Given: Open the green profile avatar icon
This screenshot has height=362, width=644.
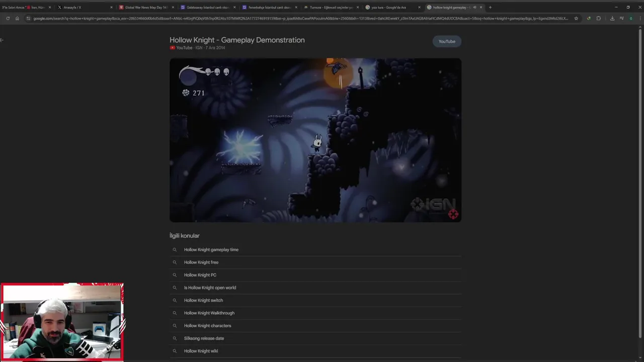Looking at the screenshot, I should (x=631, y=19).
